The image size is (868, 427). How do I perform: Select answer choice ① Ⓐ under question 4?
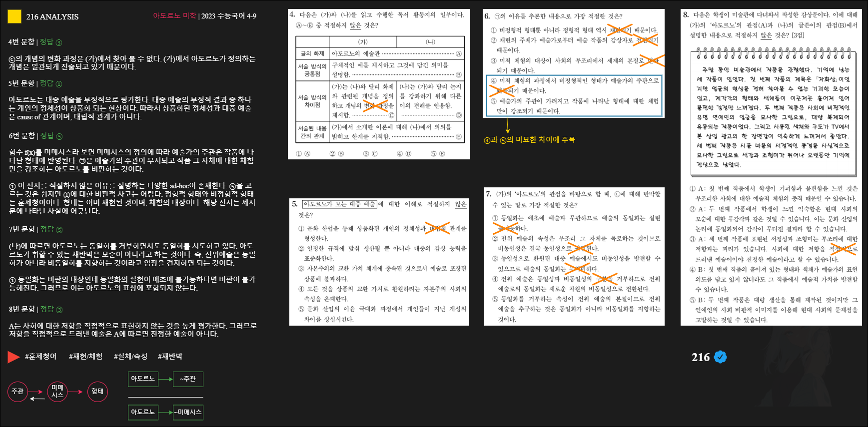[x=303, y=154]
